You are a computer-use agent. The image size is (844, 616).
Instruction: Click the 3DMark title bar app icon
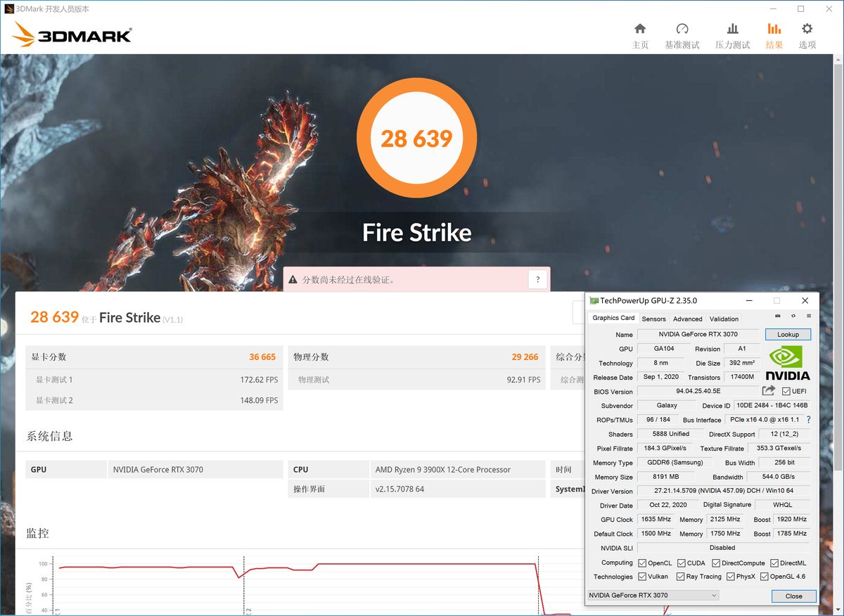(x=9, y=9)
